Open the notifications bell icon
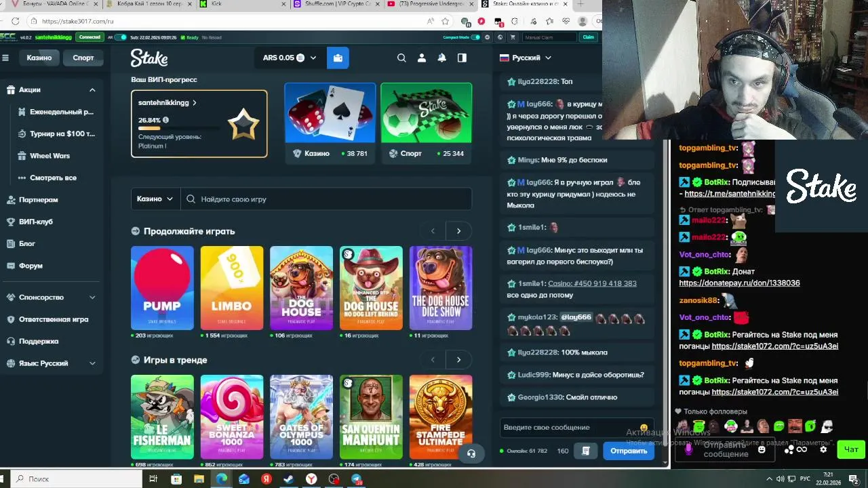 coord(442,58)
